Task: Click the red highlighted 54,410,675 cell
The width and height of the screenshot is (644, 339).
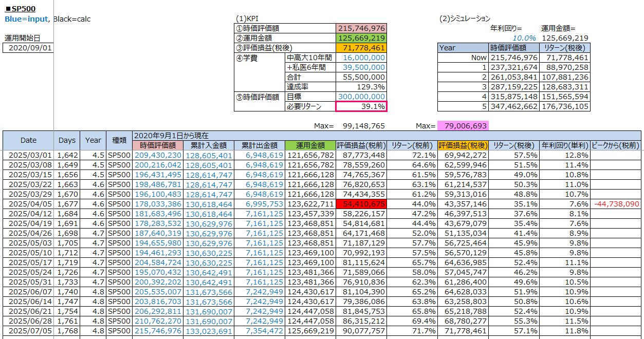Action: point(361,204)
